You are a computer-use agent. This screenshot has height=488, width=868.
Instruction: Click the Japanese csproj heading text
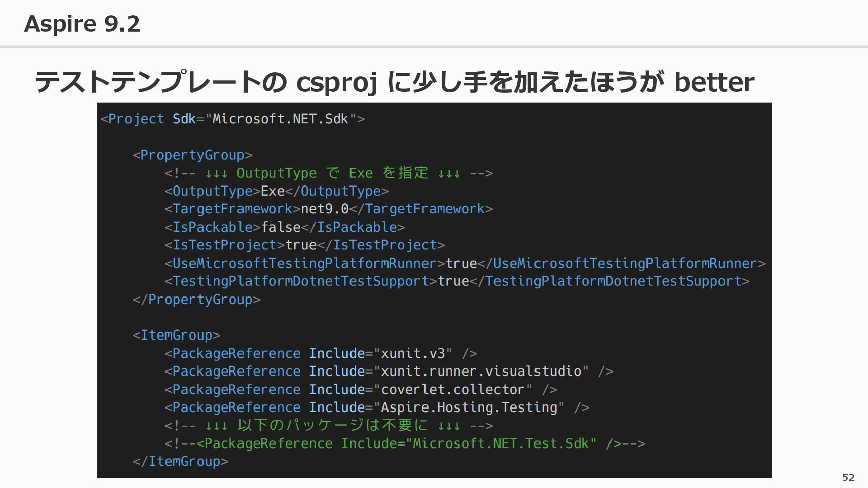point(393,82)
